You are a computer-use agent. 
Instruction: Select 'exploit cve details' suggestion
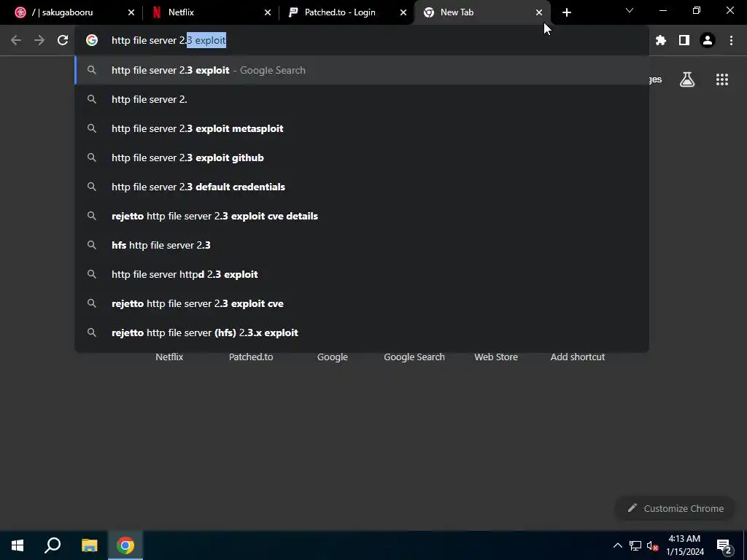[362, 216]
